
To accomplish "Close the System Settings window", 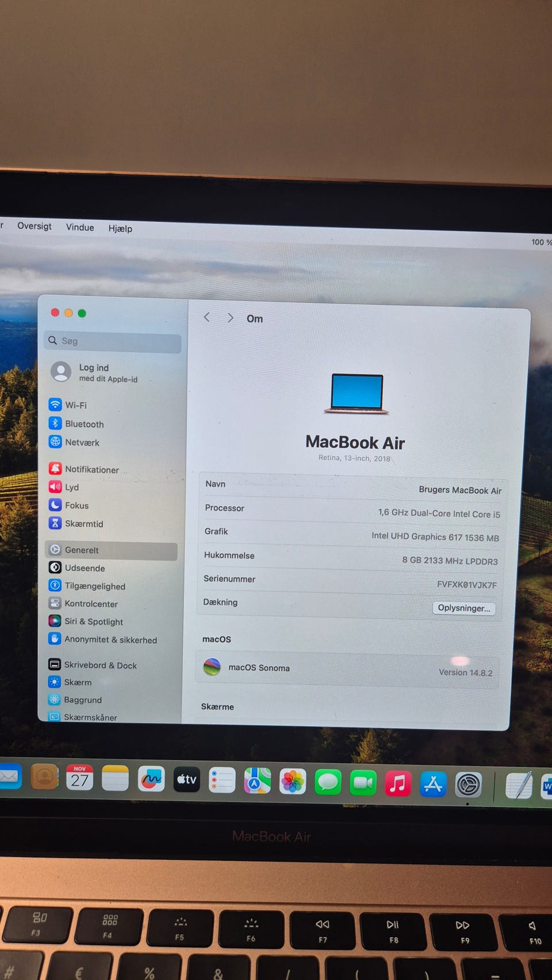I will [x=55, y=312].
